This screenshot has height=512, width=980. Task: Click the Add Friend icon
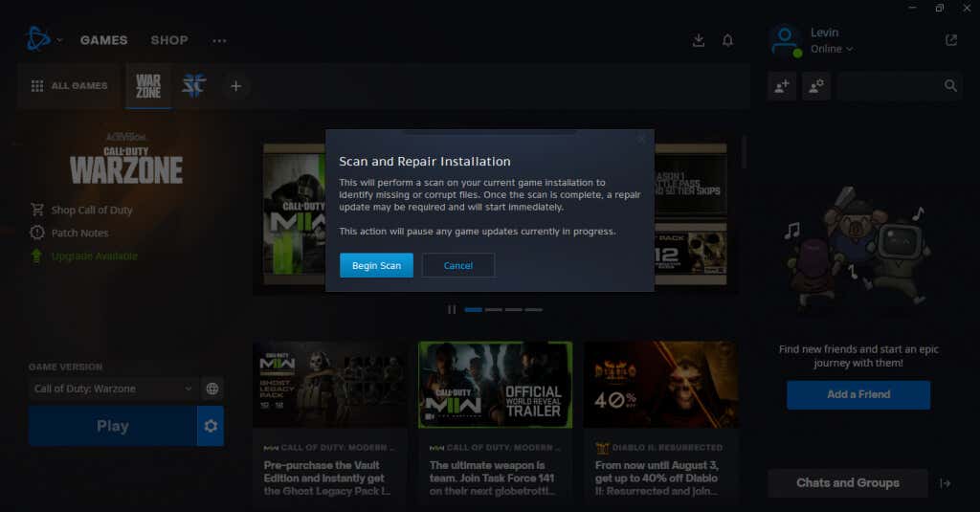coord(782,86)
